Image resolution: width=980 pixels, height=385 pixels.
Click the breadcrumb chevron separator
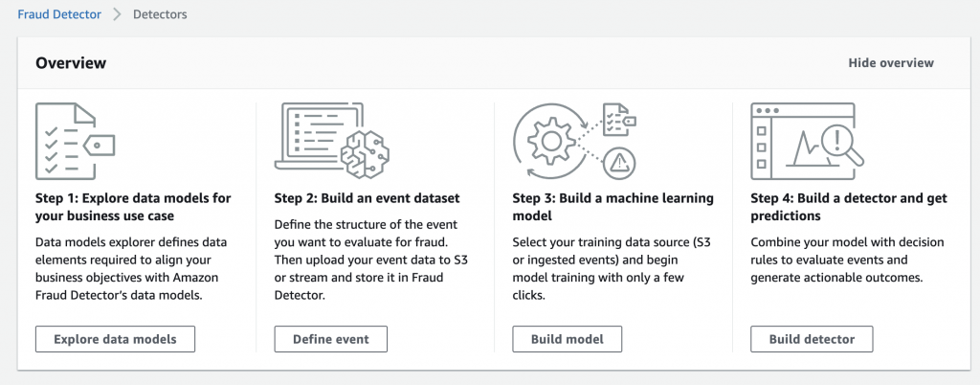click(117, 14)
